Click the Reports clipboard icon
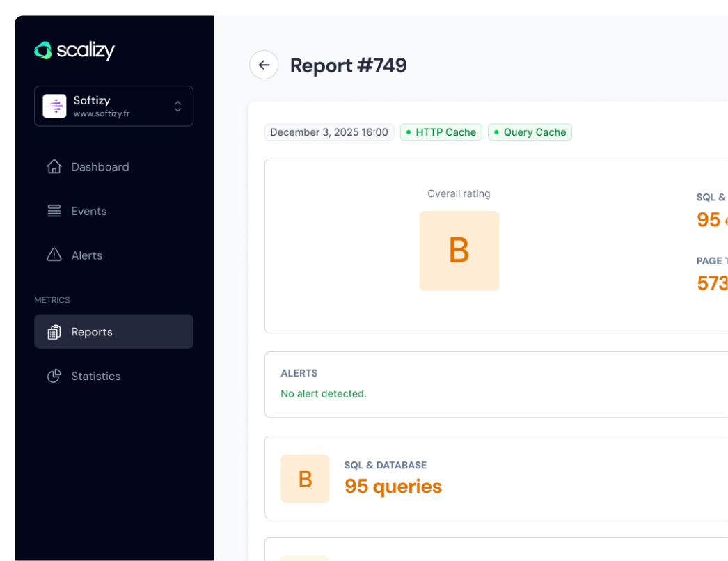728x561 pixels. point(54,332)
